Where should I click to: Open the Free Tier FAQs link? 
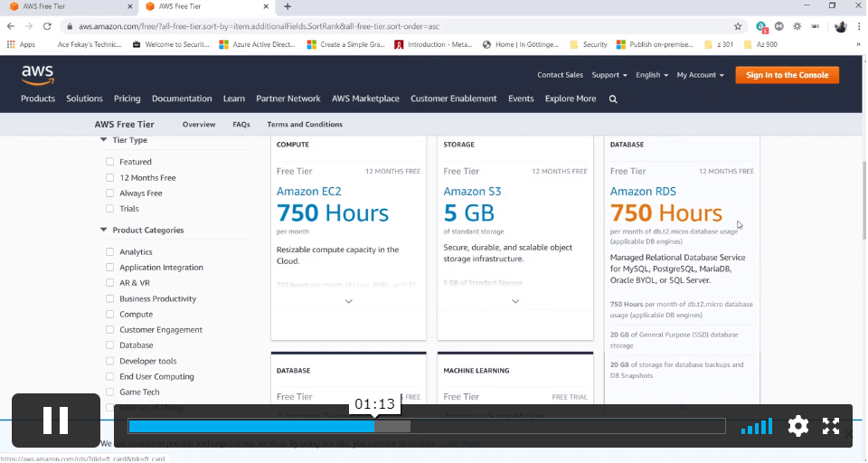241,125
